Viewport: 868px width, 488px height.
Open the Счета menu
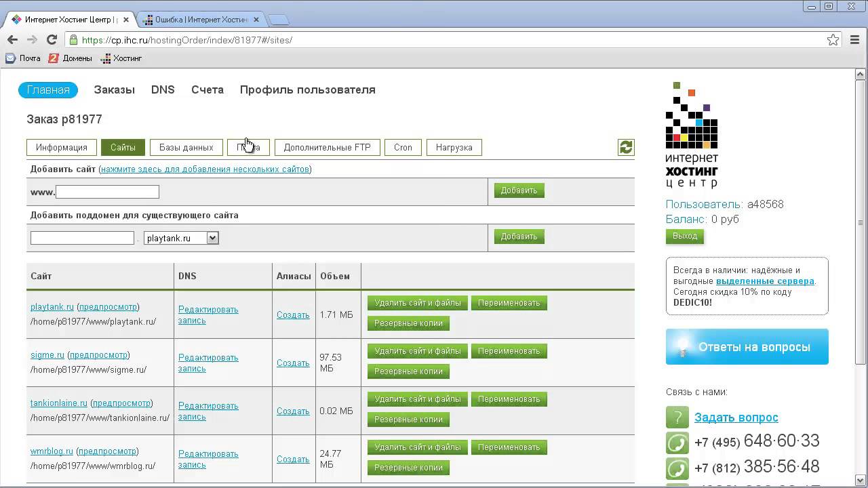click(207, 90)
